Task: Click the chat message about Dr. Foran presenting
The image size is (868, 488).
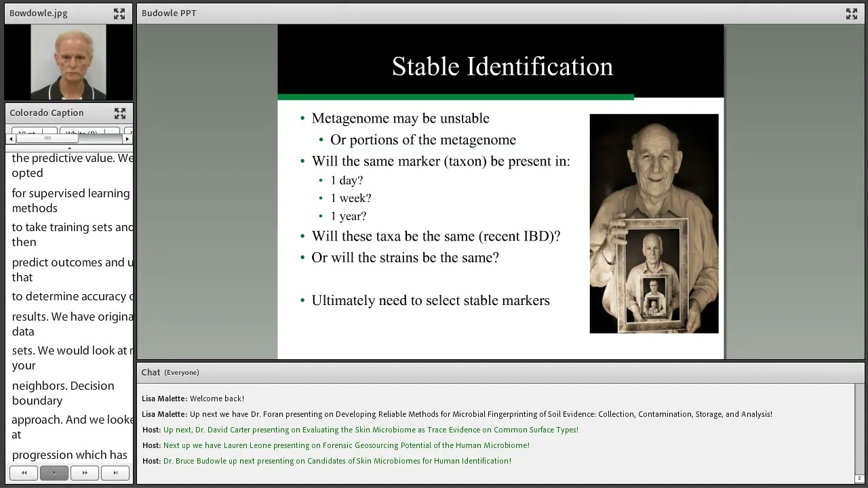Action: point(457,414)
